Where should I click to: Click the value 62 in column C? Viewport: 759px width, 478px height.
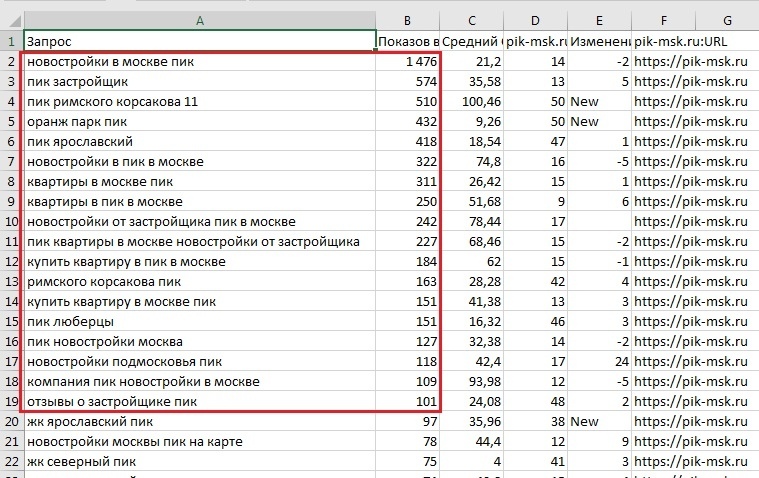click(471, 262)
